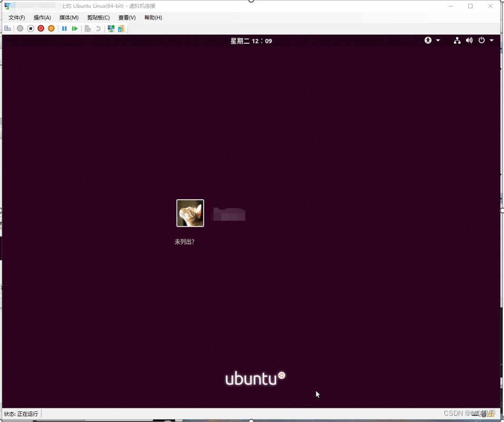Click the volume icon on the top bar
Screen dimensions: 504x422
[x=469, y=40]
